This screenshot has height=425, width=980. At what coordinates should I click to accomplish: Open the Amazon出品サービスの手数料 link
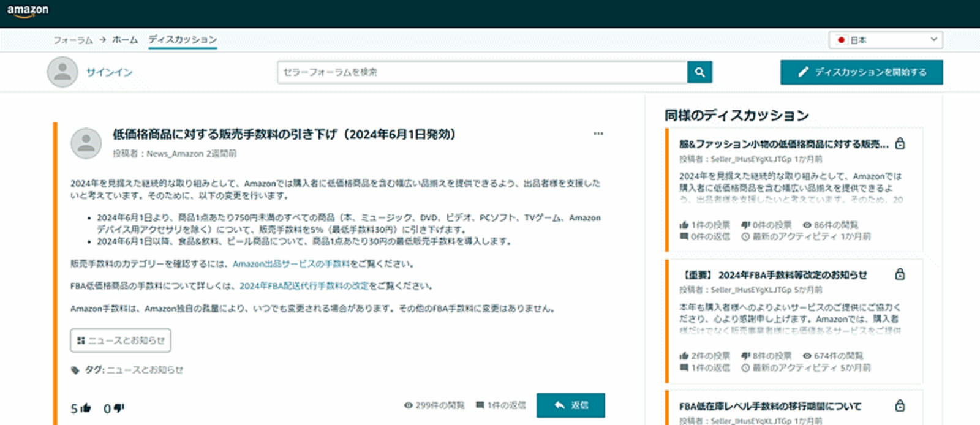(x=291, y=264)
